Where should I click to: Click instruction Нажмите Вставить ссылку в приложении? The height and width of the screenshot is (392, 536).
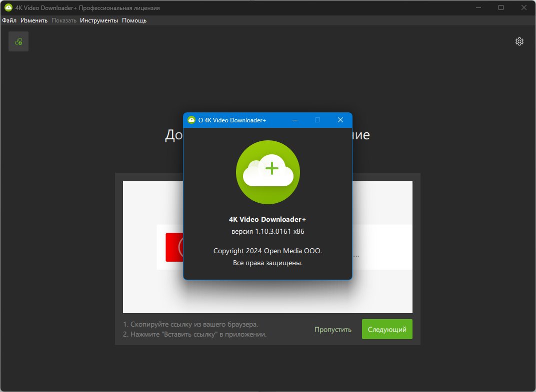coord(194,334)
